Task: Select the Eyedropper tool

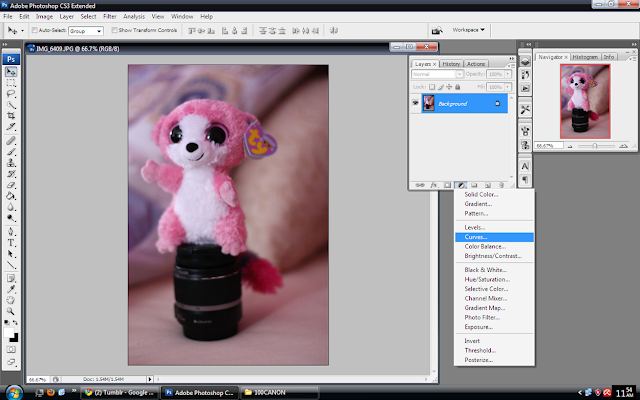Action: (x=11, y=289)
